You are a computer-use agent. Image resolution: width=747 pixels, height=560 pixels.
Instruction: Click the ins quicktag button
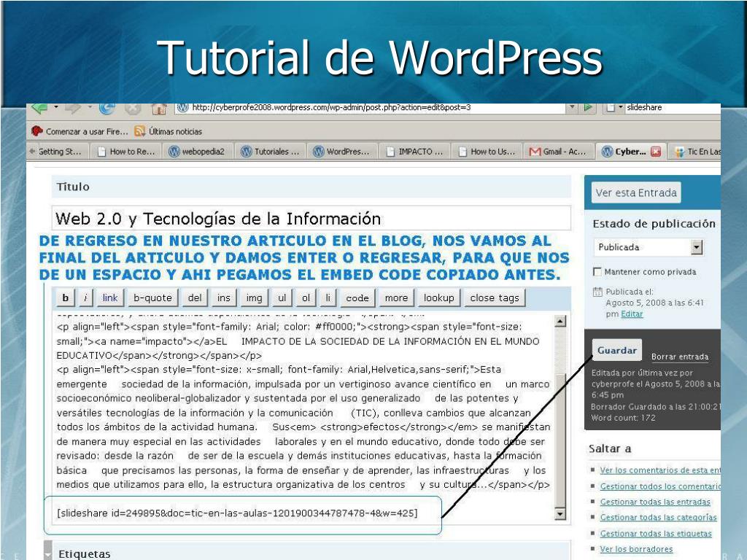pyautogui.click(x=223, y=297)
